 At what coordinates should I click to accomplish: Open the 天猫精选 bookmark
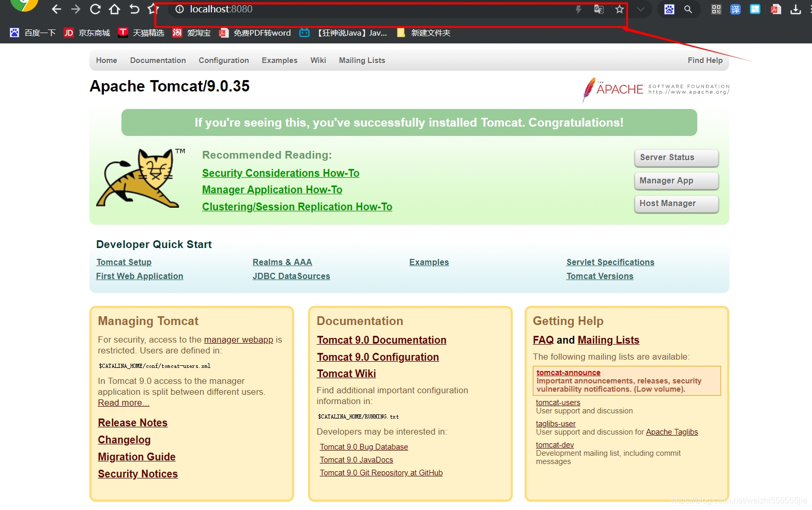(x=141, y=33)
